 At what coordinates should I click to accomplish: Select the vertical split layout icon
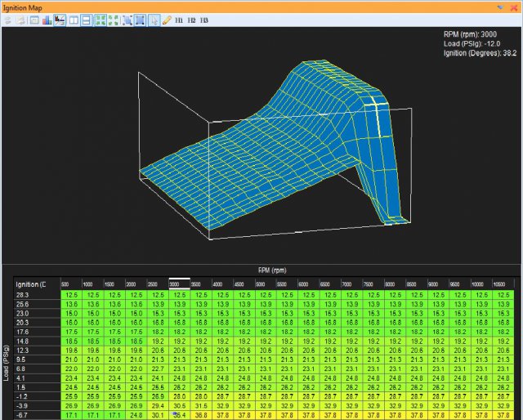click(74, 19)
